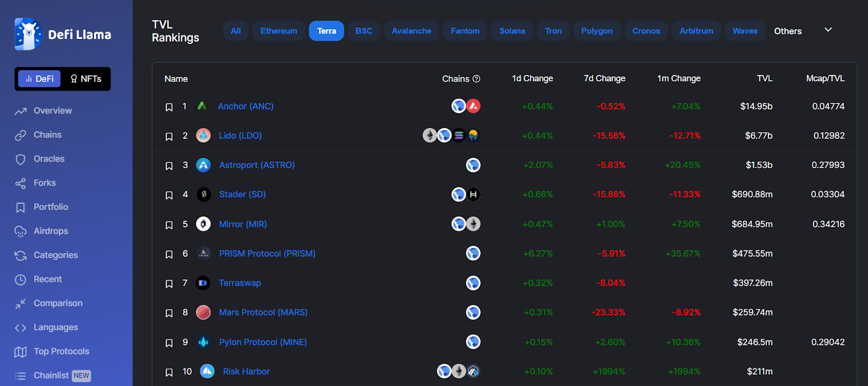This screenshot has height=386, width=868.
Task: Toggle bookmark for Risk Harbor
Action: (x=169, y=372)
